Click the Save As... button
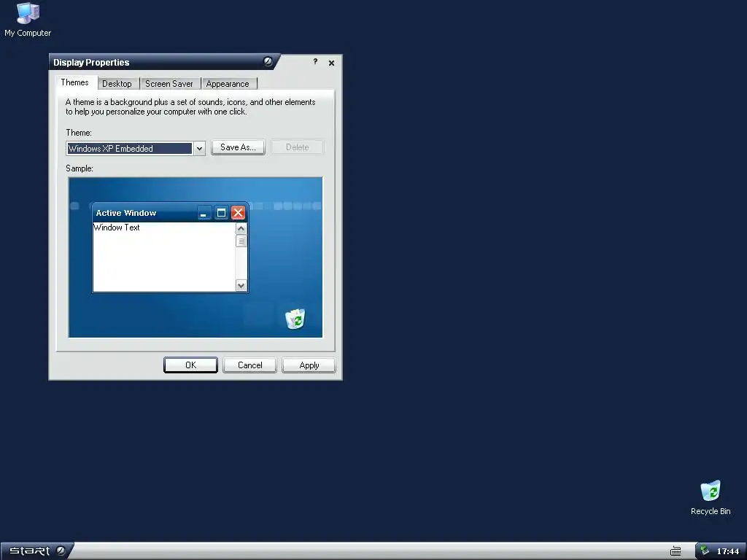 pyautogui.click(x=239, y=147)
